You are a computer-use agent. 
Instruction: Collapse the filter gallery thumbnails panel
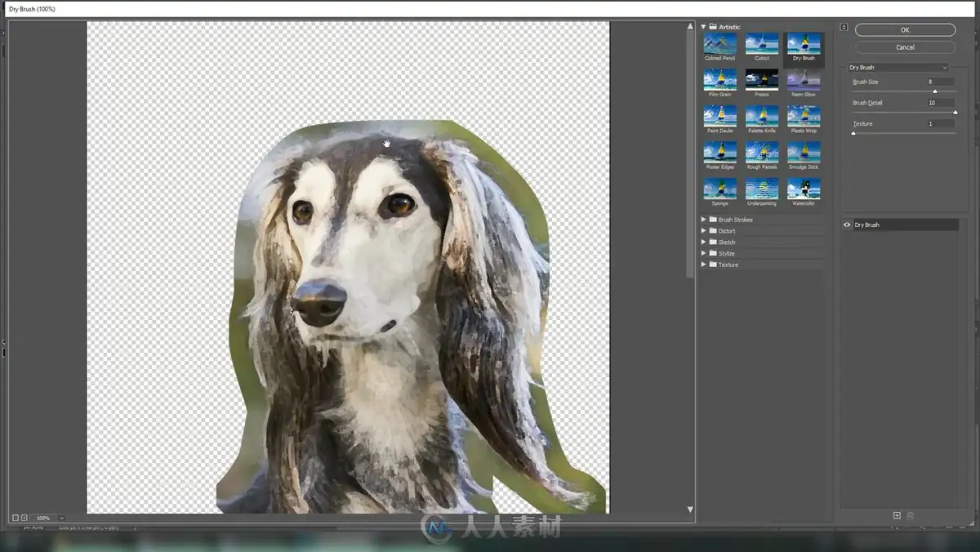tap(844, 27)
